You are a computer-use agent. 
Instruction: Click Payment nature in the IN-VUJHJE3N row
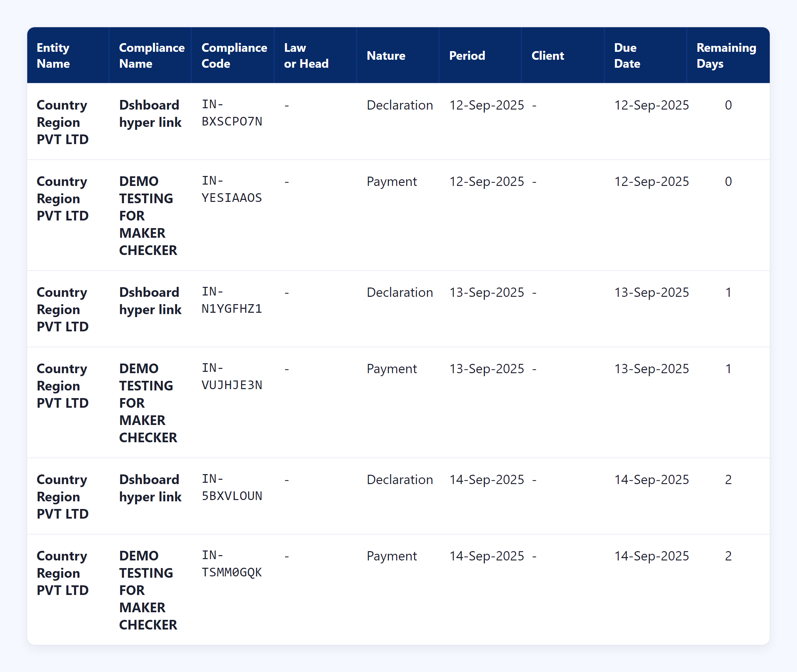(x=392, y=369)
